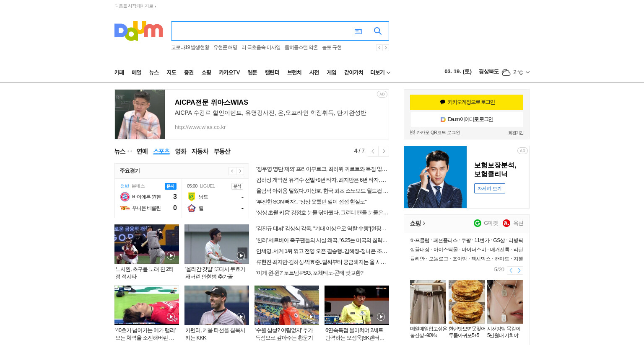Screen dimensions: 644x345
Task: Click the Union Berlin team crest
Action: click(x=125, y=208)
